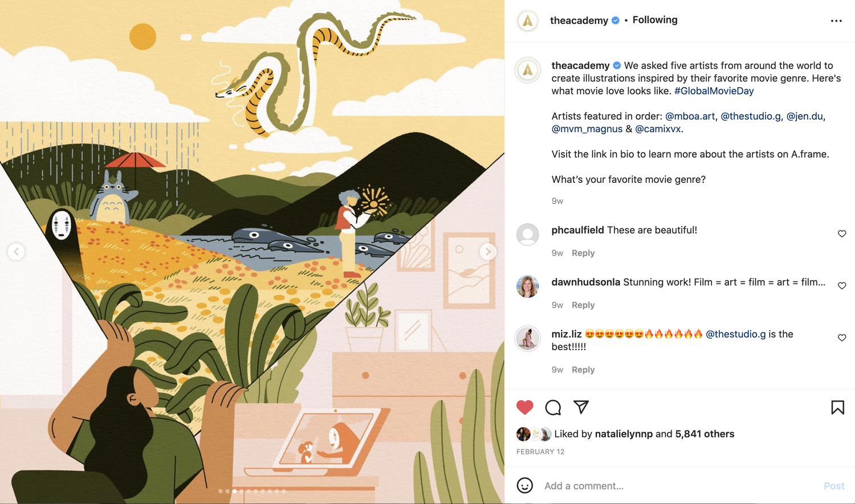Reply to phcaulfield's comment
Image resolution: width=855 pixels, height=504 pixels.
coord(583,253)
